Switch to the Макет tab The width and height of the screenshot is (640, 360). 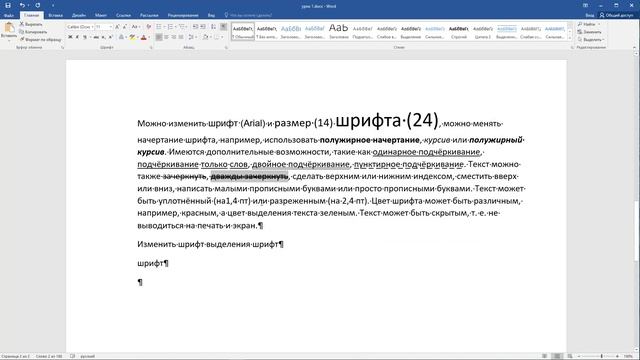[x=101, y=15]
